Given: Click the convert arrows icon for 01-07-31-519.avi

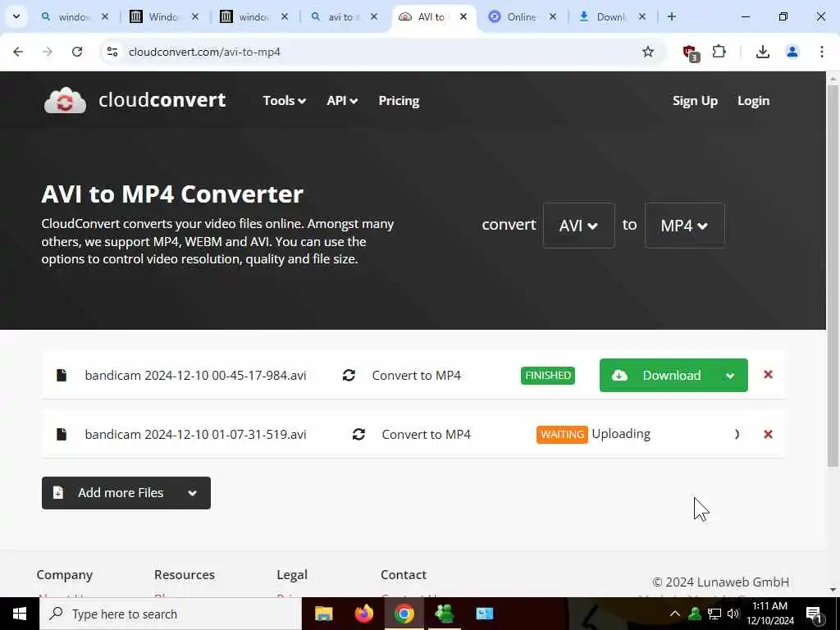Looking at the screenshot, I should click(x=359, y=435).
